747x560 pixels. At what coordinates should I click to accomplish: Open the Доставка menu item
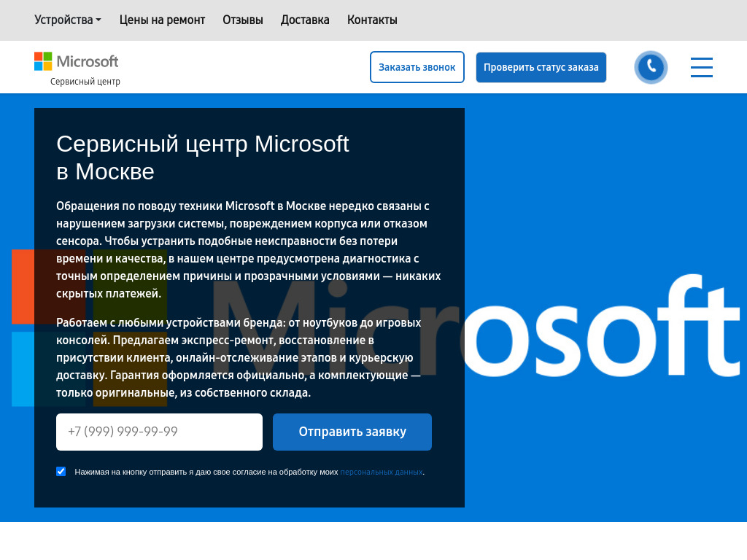[305, 20]
